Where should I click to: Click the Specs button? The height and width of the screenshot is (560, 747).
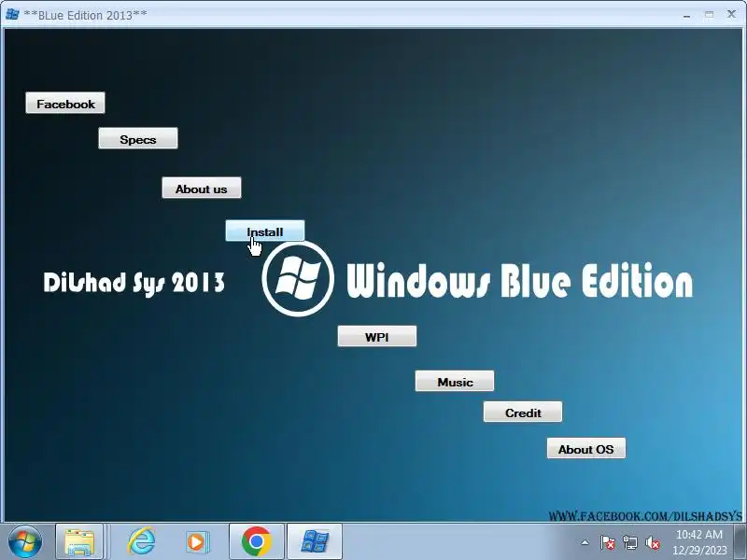coord(138,138)
